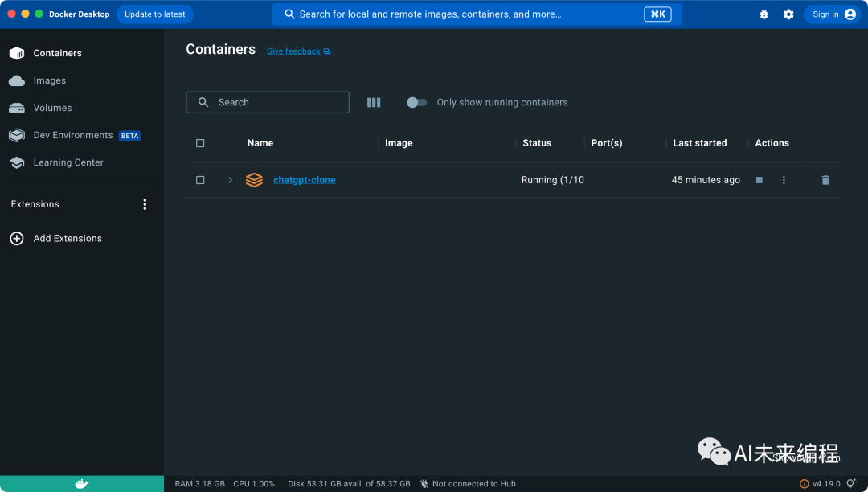The image size is (868, 492).
Task: Select the chatgpt-clone row checkbox
Action: [200, 180]
